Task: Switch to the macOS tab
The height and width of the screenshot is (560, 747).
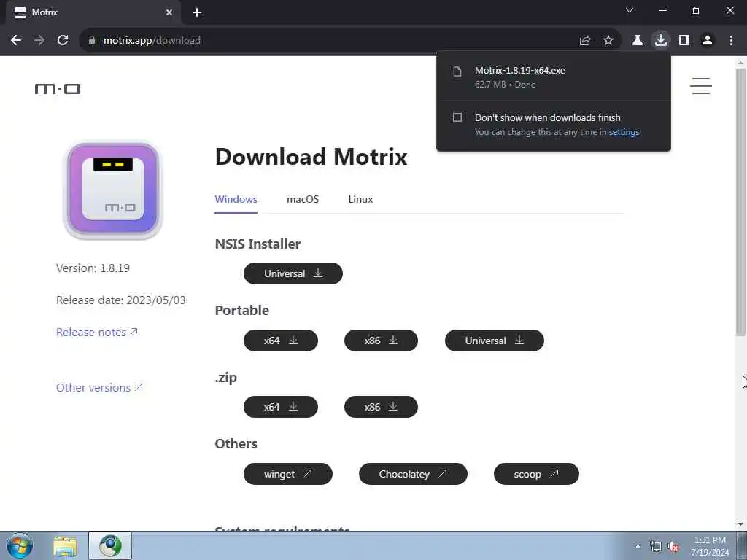Action: tap(303, 200)
